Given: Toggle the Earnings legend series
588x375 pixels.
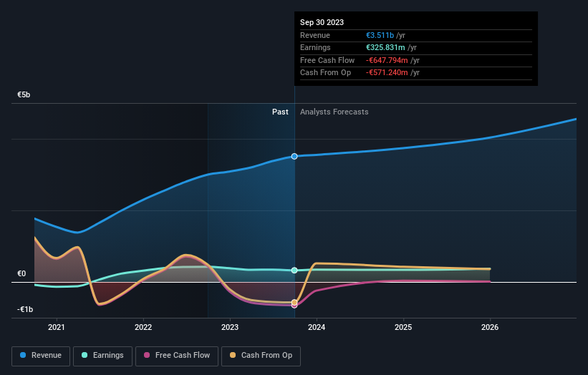Looking at the screenshot, I should [x=102, y=356].
